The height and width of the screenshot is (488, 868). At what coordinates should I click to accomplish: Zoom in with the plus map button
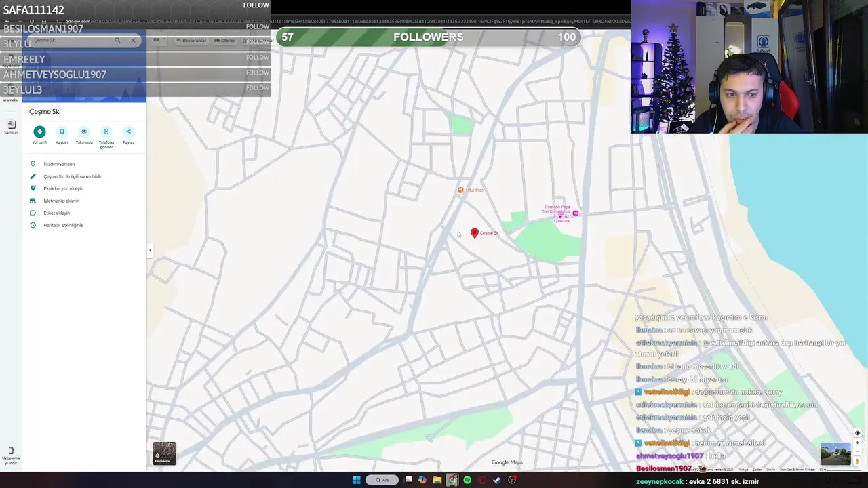pos(857,443)
